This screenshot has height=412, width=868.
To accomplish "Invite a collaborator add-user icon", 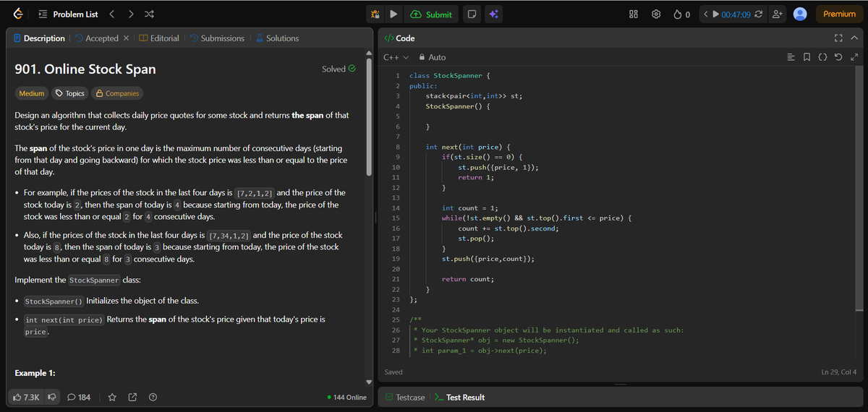I will point(778,14).
